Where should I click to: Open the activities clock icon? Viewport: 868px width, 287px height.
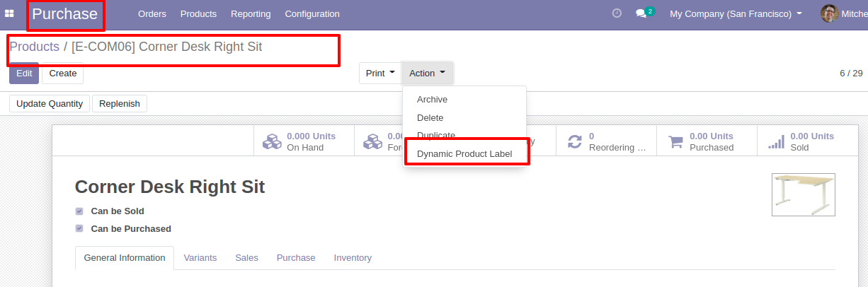[617, 13]
